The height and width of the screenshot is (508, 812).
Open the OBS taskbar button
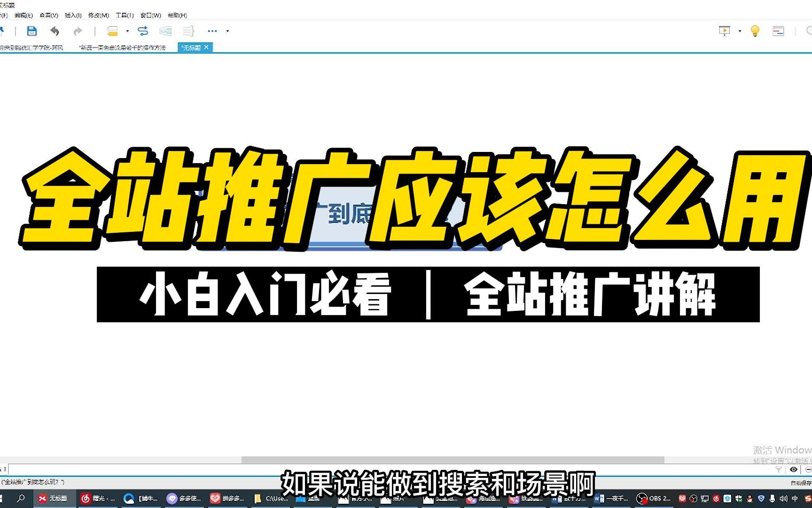653,499
